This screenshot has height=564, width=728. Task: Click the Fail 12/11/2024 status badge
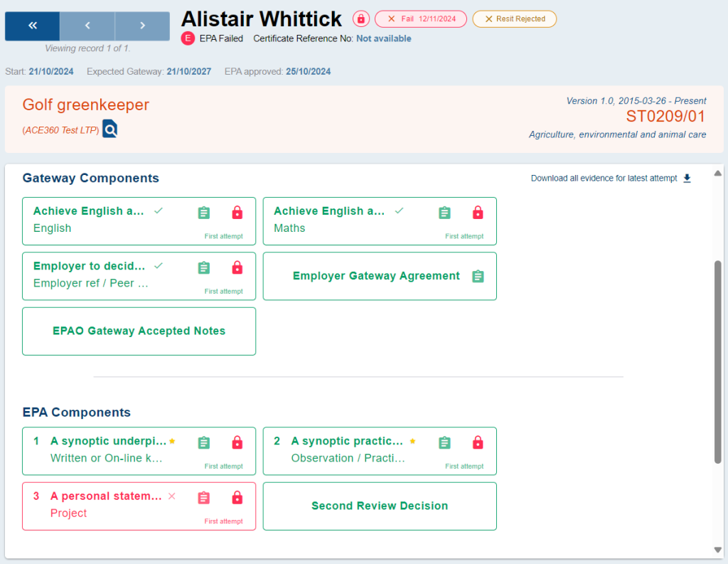[x=421, y=19]
